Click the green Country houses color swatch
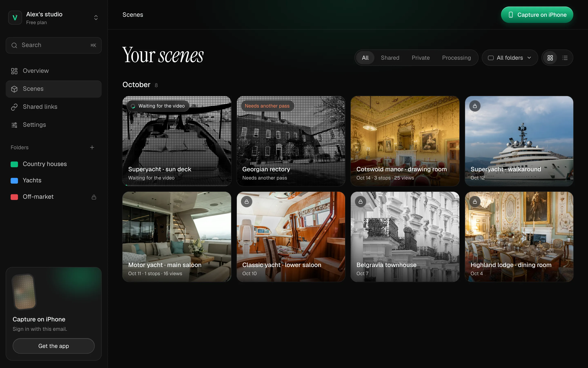Screen dimensions: 588x368 pyautogui.click(x=14, y=164)
